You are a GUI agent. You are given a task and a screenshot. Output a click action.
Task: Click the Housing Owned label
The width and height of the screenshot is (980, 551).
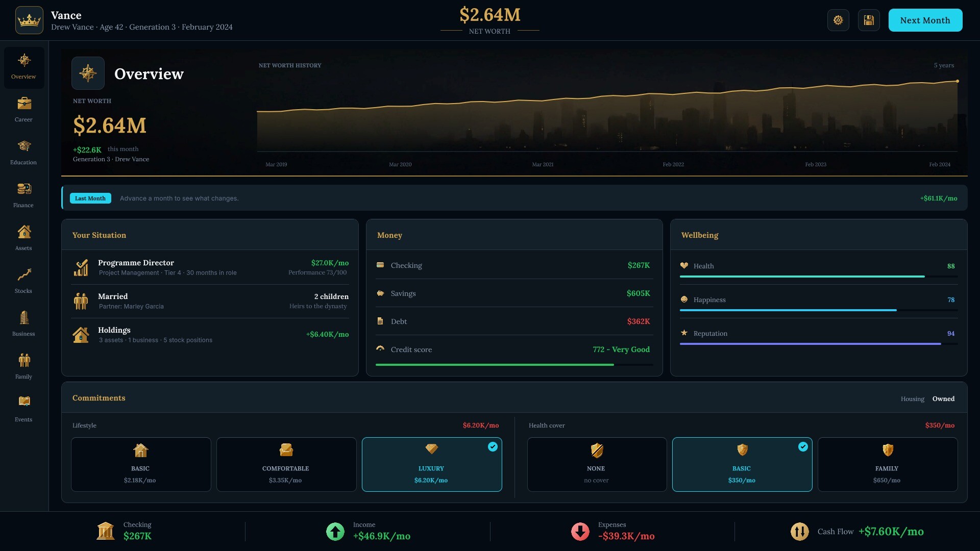click(927, 399)
